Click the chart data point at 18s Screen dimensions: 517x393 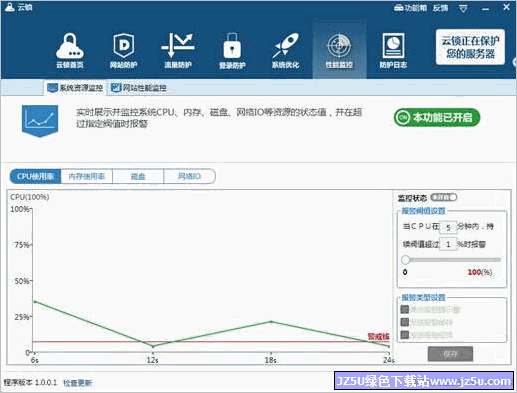[x=271, y=322]
